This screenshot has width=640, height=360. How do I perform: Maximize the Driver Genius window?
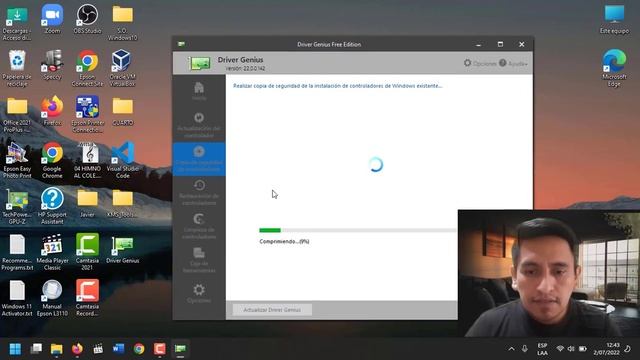pyautogui.click(x=500, y=44)
